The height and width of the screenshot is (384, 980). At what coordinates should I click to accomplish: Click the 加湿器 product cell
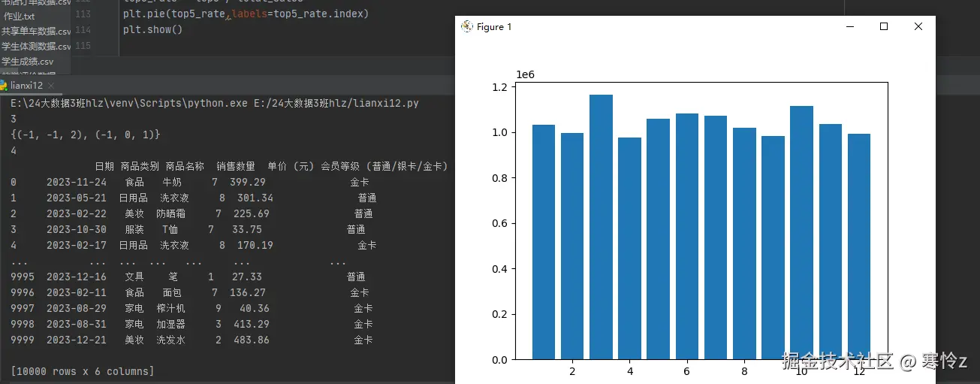170,324
